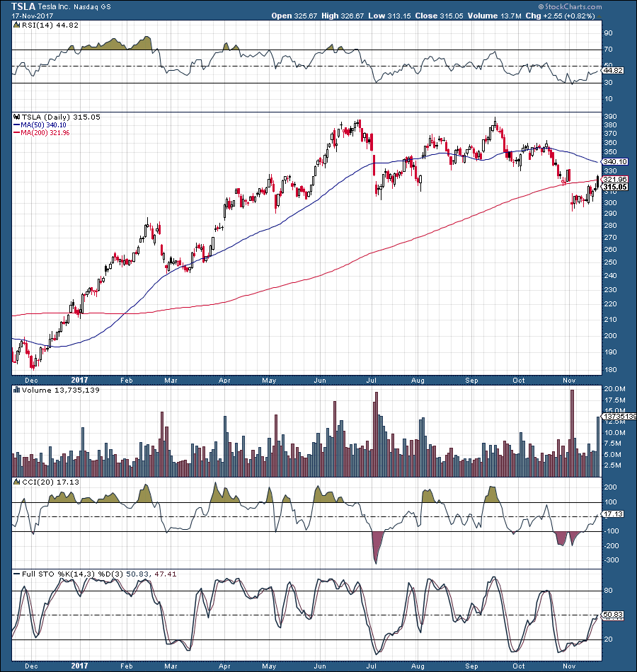Click the red MA(200) line swatch in legend

click(x=17, y=133)
